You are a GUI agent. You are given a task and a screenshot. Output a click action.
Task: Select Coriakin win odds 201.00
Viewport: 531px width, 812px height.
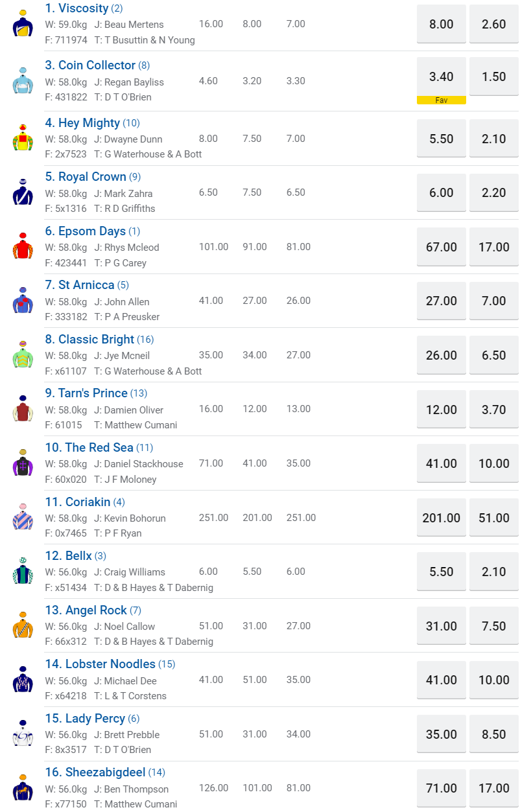click(x=442, y=518)
